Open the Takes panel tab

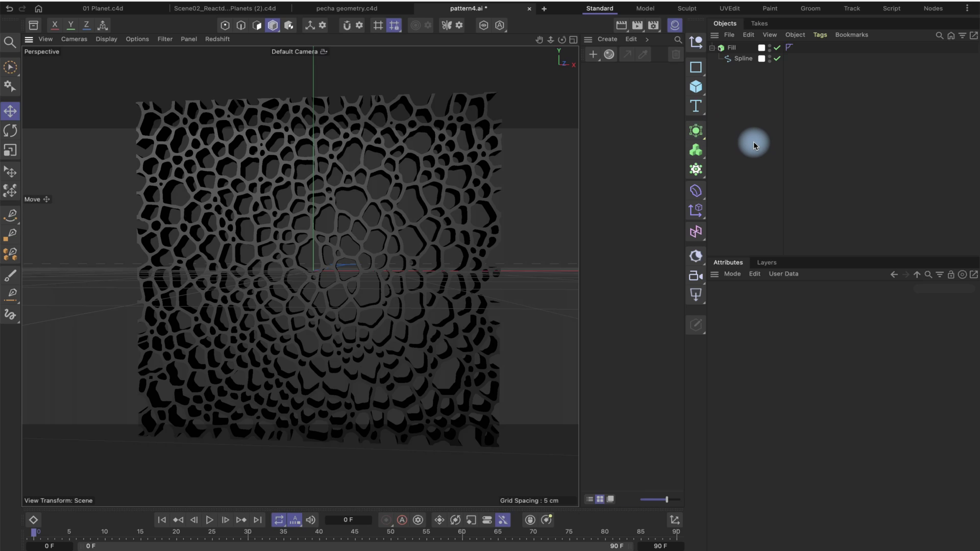[759, 23]
